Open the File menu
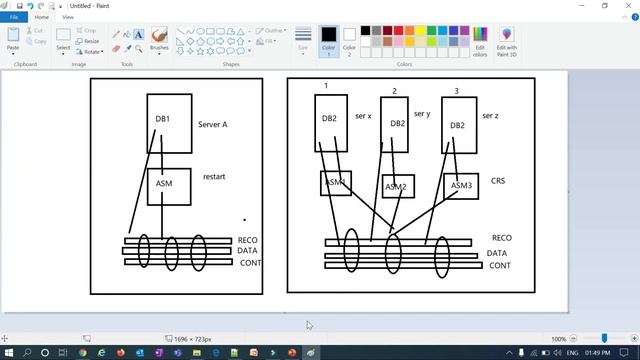The width and height of the screenshot is (640, 360). [x=14, y=17]
